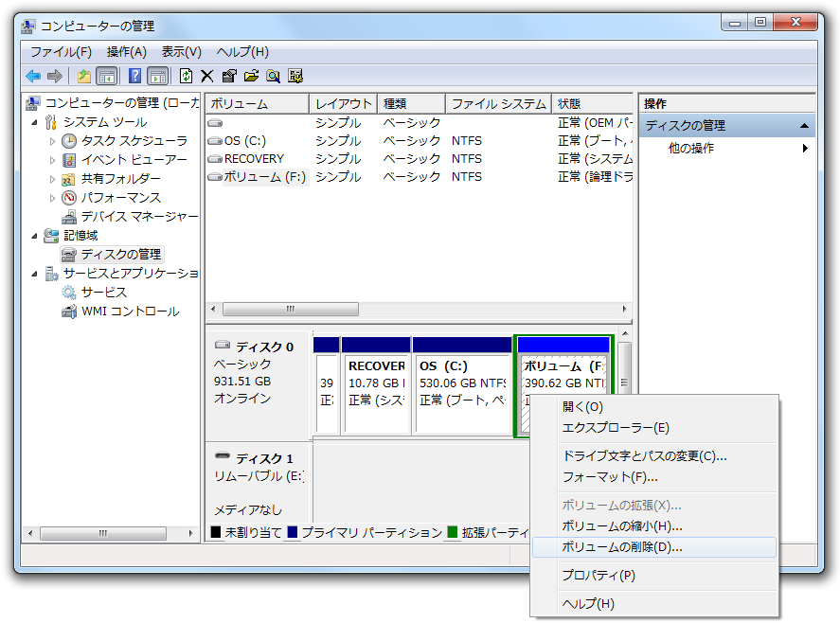Select the RECOVERY partition block on Disk 0
The height and width of the screenshot is (623, 840).
click(x=376, y=384)
